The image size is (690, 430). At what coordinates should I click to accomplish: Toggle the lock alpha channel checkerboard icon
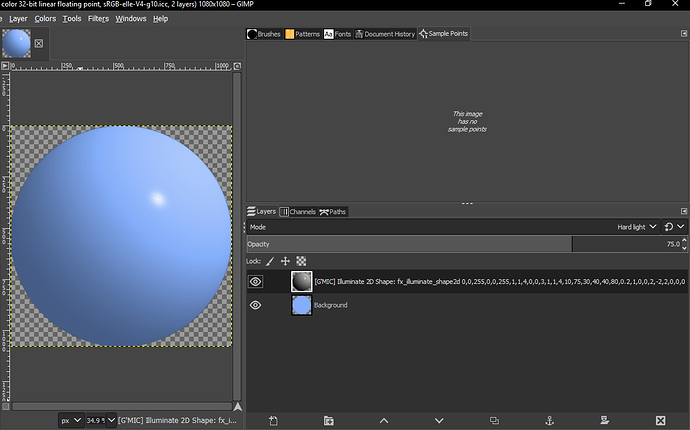tap(300, 260)
